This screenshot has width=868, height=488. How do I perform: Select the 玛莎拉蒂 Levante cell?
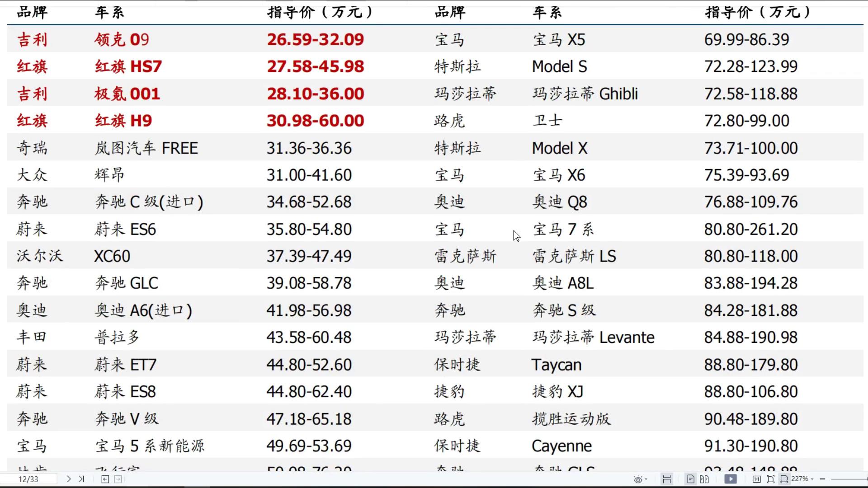point(594,337)
